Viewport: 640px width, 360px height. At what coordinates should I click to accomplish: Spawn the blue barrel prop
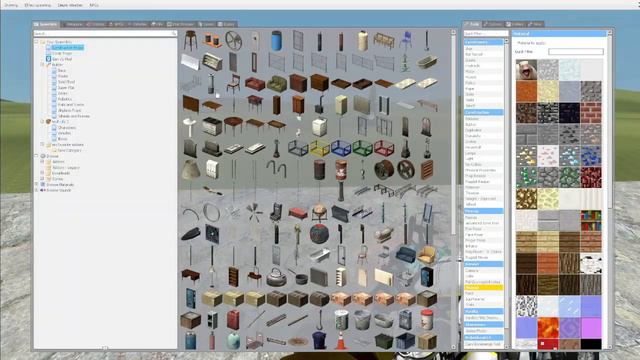(x=276, y=40)
